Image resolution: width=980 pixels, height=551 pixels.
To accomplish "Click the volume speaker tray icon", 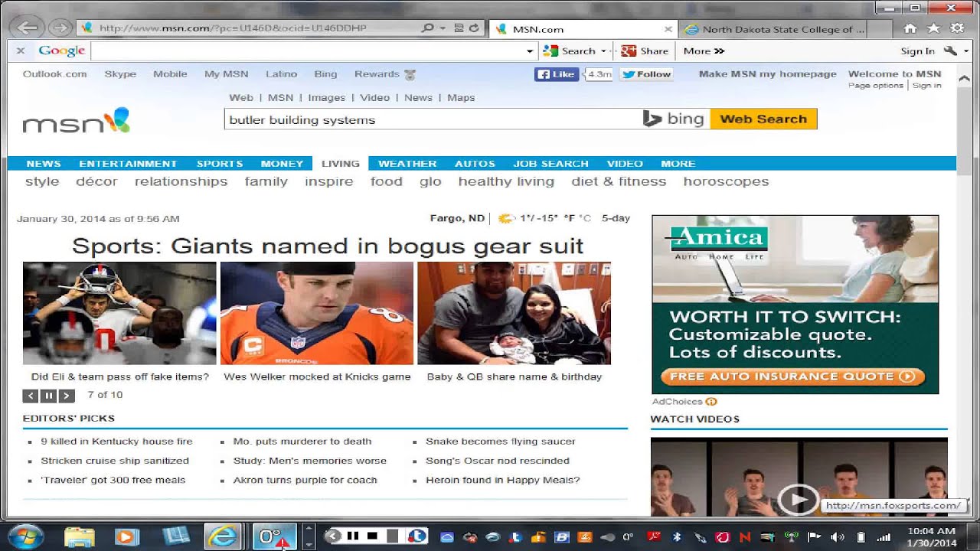I will (x=838, y=537).
